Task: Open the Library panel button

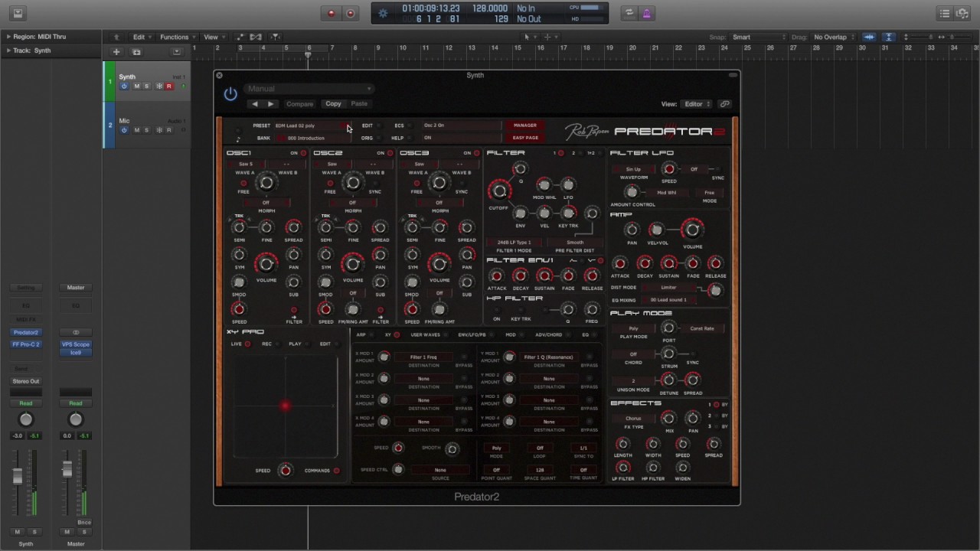Action: 18,13
